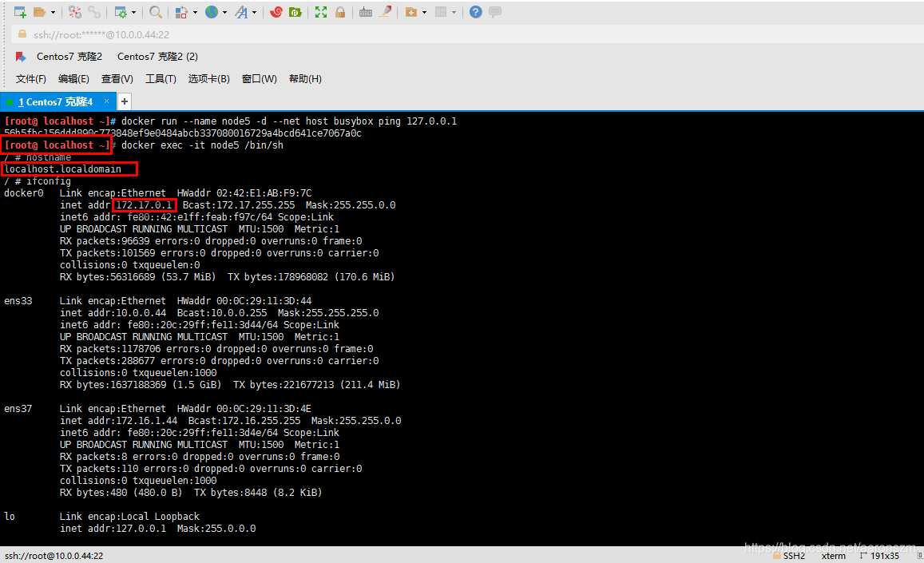The width and height of the screenshot is (924, 563).
Task: Close the Centos7 克隆4 tab
Action: tap(107, 101)
